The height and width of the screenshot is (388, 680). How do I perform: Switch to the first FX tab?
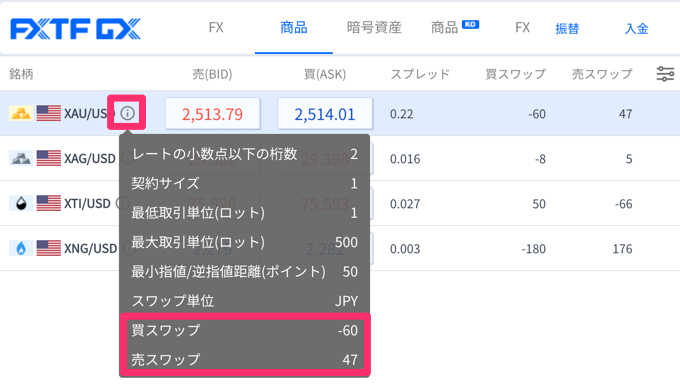tap(216, 28)
